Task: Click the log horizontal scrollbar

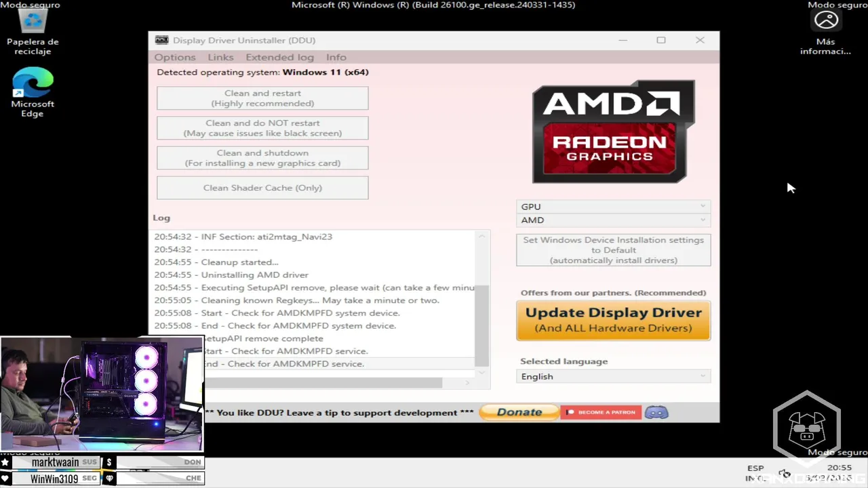Action: [x=324, y=383]
